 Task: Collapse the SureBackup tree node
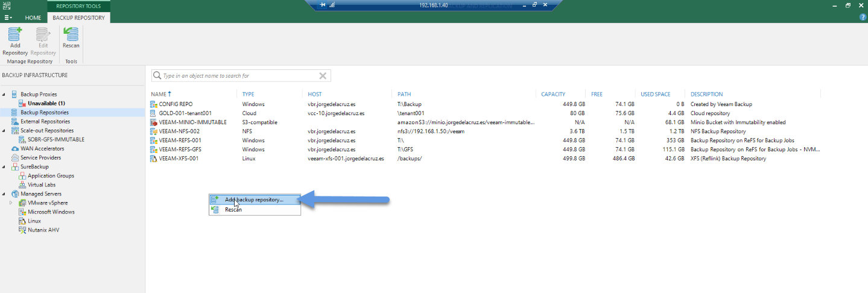4,167
